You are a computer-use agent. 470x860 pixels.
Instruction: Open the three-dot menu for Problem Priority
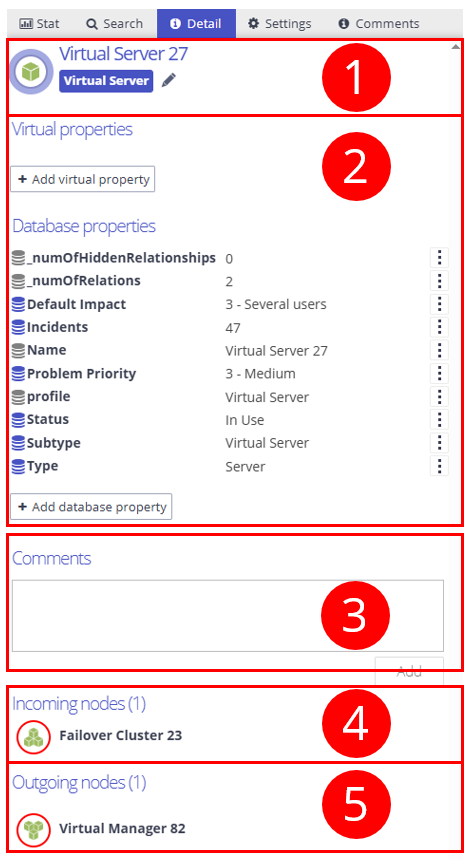coord(439,373)
